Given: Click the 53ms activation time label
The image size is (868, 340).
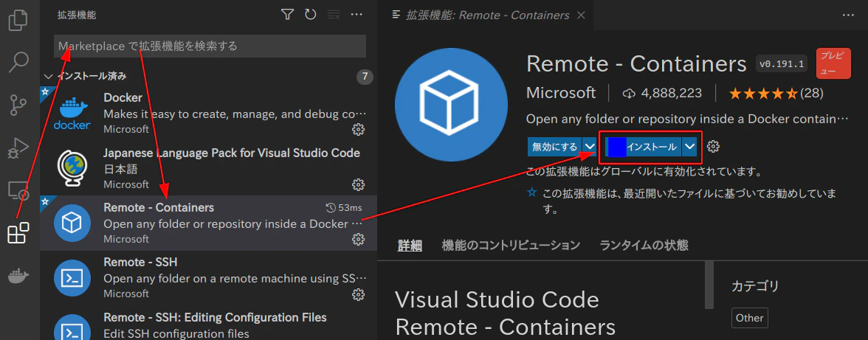Looking at the screenshot, I should (x=344, y=208).
